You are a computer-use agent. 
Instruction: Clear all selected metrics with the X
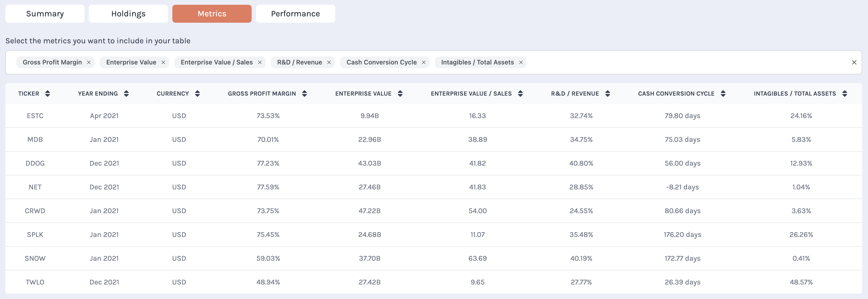[x=854, y=62]
